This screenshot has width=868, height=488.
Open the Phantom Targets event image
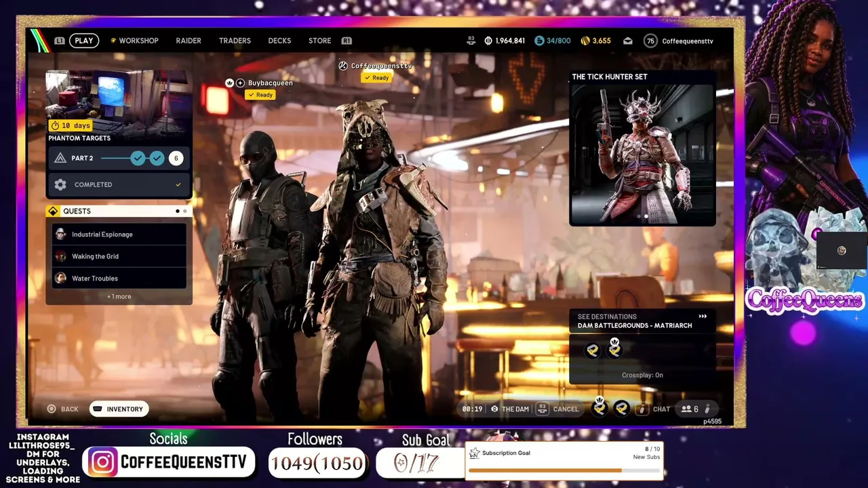pyautogui.click(x=119, y=100)
